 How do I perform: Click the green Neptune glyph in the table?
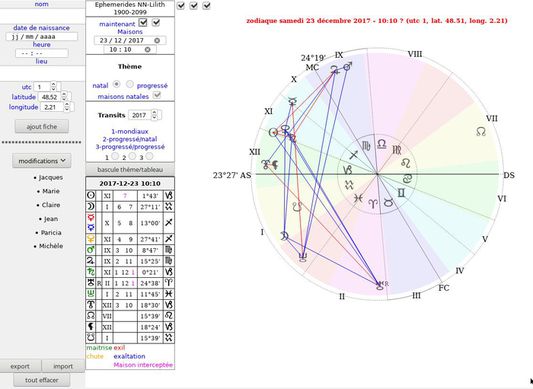[91, 293]
